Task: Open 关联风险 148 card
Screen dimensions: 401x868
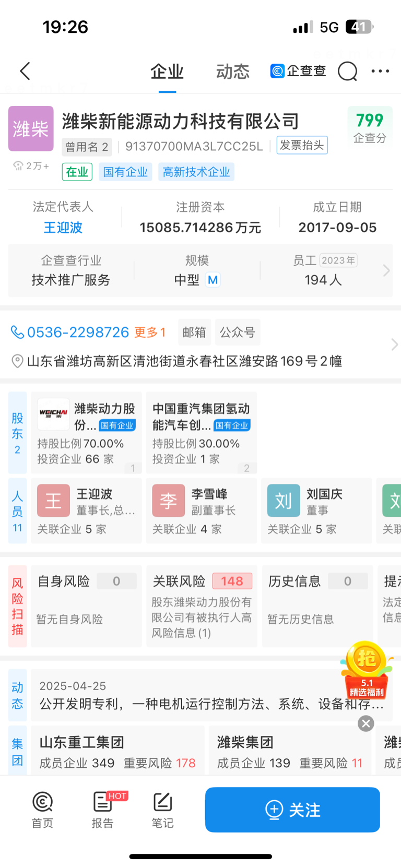Action: click(202, 607)
